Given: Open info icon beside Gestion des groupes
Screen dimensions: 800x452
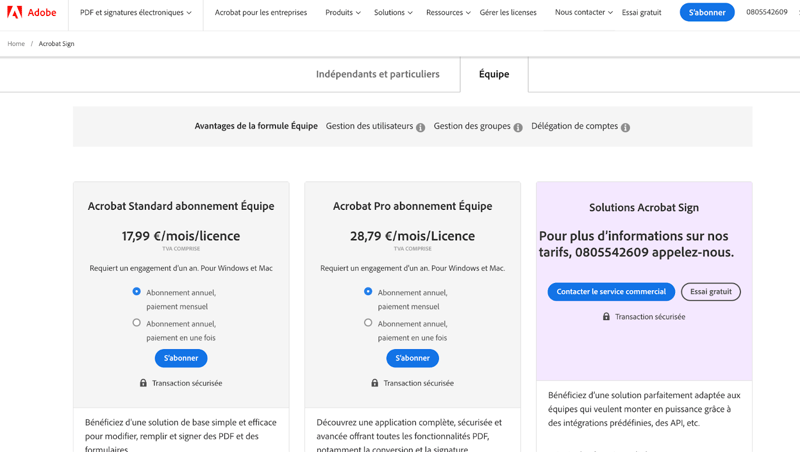Looking at the screenshot, I should [518, 128].
